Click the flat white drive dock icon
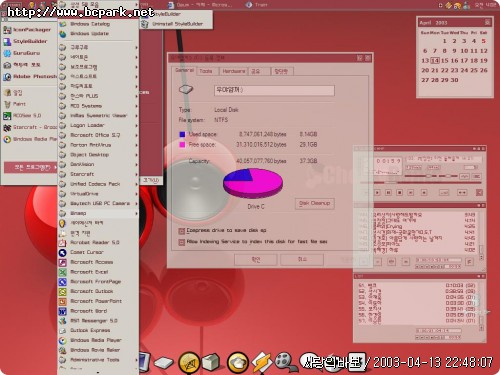Image resolution: width=500 pixels, height=375 pixels. [163, 363]
